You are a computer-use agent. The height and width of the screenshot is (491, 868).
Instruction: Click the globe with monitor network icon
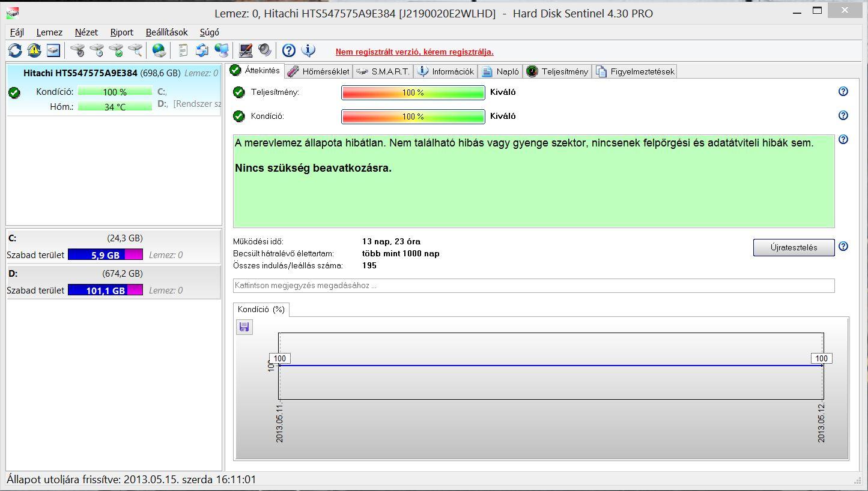(x=222, y=50)
